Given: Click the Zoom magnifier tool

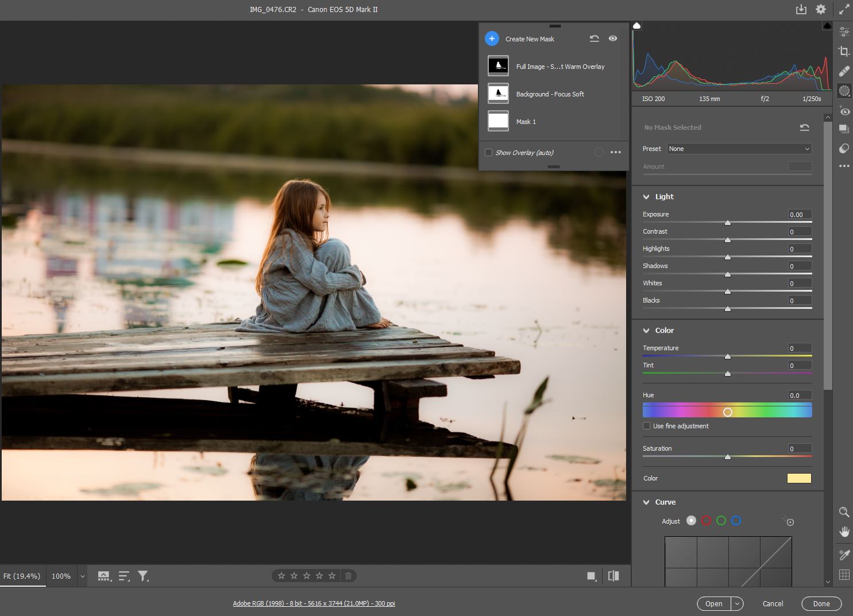Looking at the screenshot, I should click(x=844, y=512).
